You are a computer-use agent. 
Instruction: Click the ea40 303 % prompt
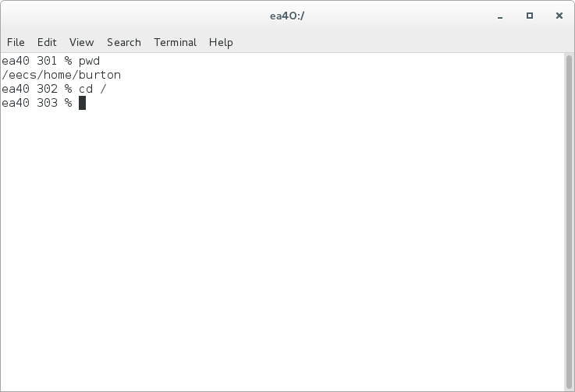[x=37, y=103]
